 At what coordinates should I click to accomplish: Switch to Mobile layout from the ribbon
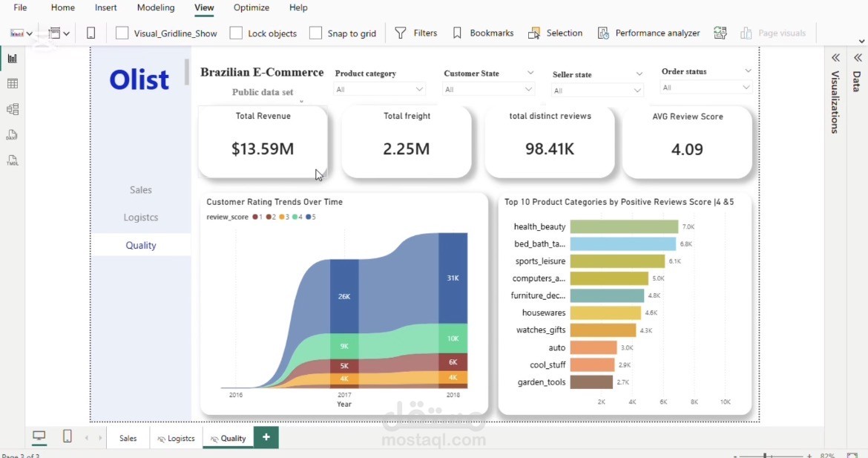[91, 33]
